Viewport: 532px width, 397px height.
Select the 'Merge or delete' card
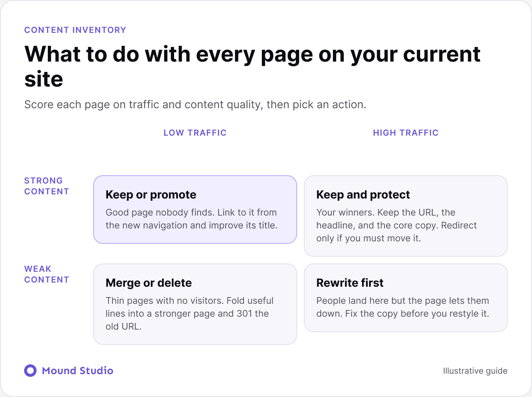195,304
